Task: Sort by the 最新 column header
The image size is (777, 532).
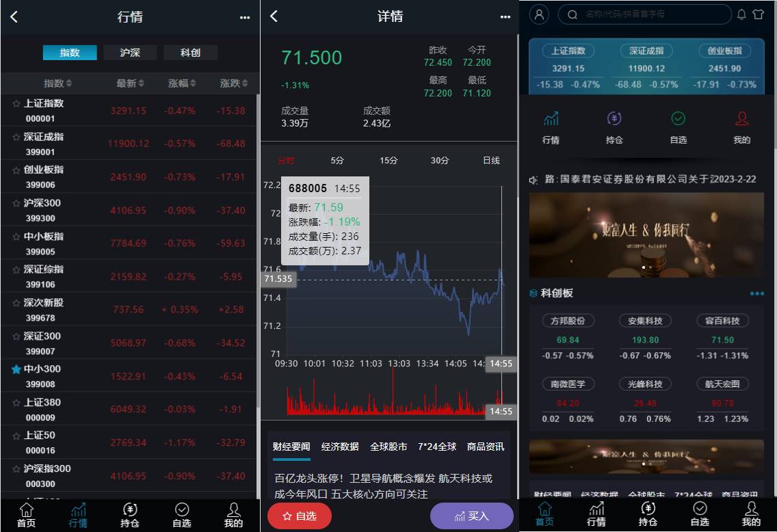Action: (x=130, y=83)
